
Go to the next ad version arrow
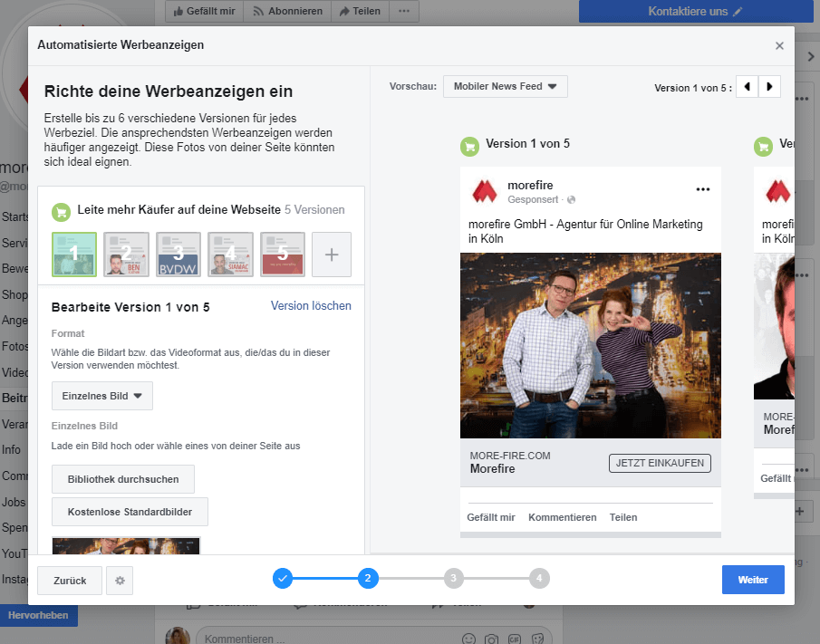(x=769, y=87)
